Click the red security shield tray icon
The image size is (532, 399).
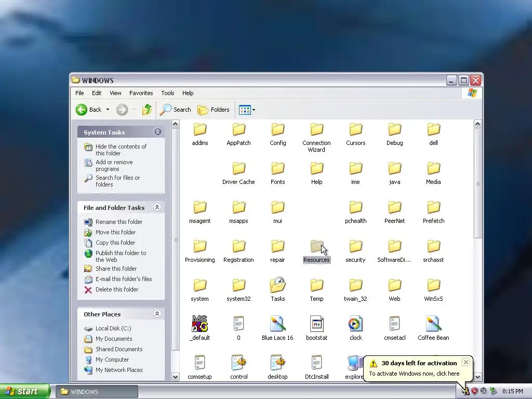(x=474, y=392)
